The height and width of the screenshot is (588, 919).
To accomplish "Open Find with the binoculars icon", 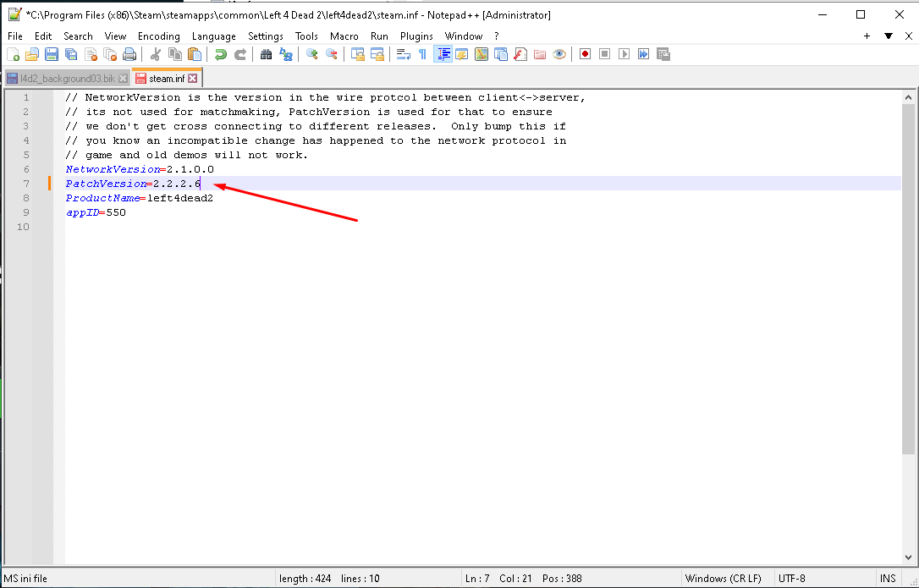I will pyautogui.click(x=266, y=54).
